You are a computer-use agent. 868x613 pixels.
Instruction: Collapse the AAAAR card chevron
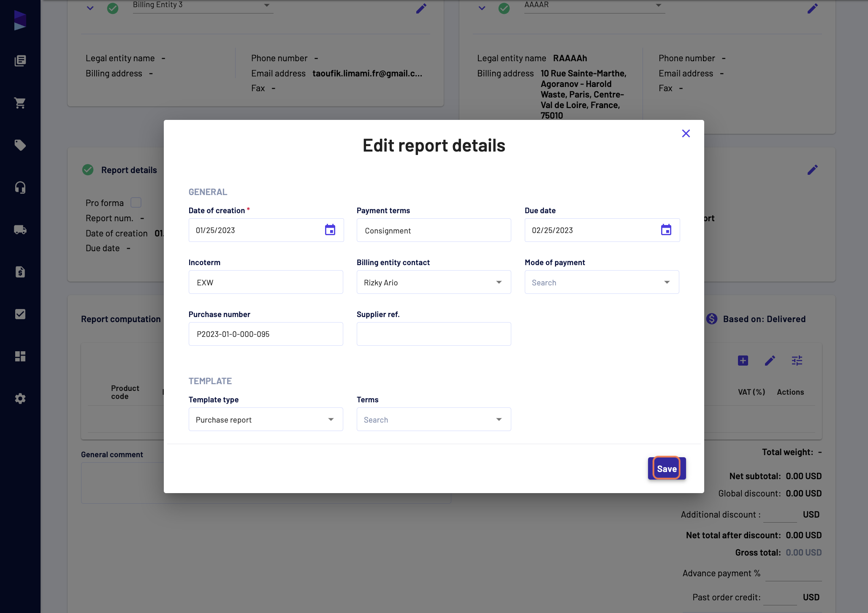[482, 8]
